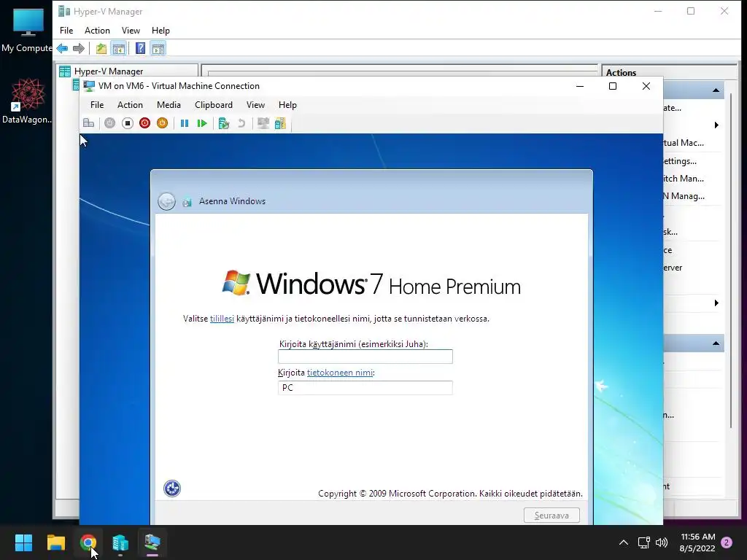Click the username input field

(x=365, y=357)
